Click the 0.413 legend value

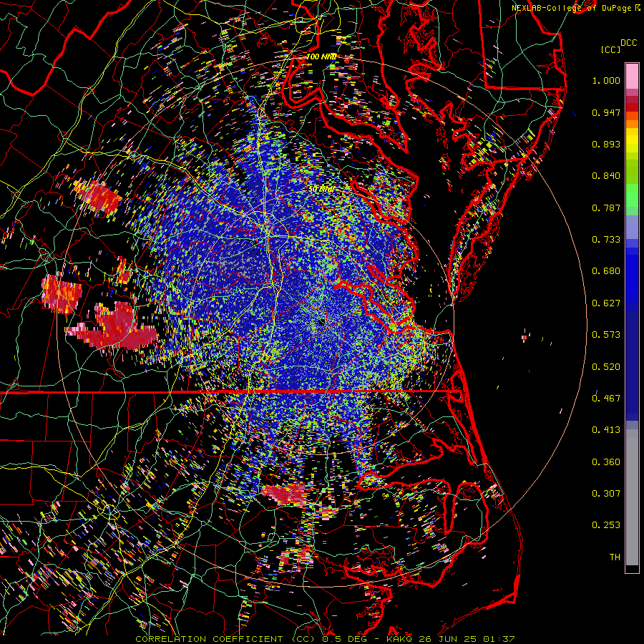(x=606, y=430)
